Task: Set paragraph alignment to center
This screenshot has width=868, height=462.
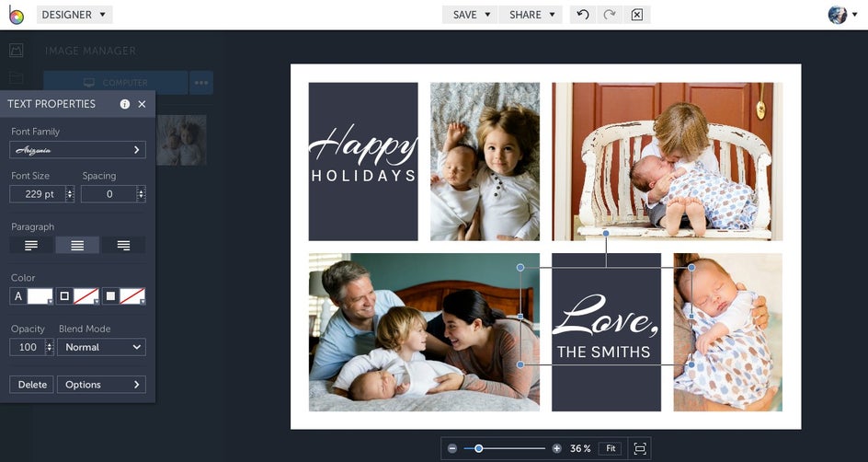Action: [x=77, y=245]
